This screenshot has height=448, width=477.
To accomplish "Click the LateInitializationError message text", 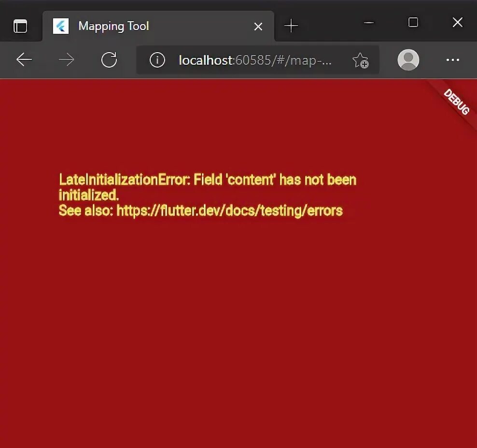I will (x=208, y=187).
